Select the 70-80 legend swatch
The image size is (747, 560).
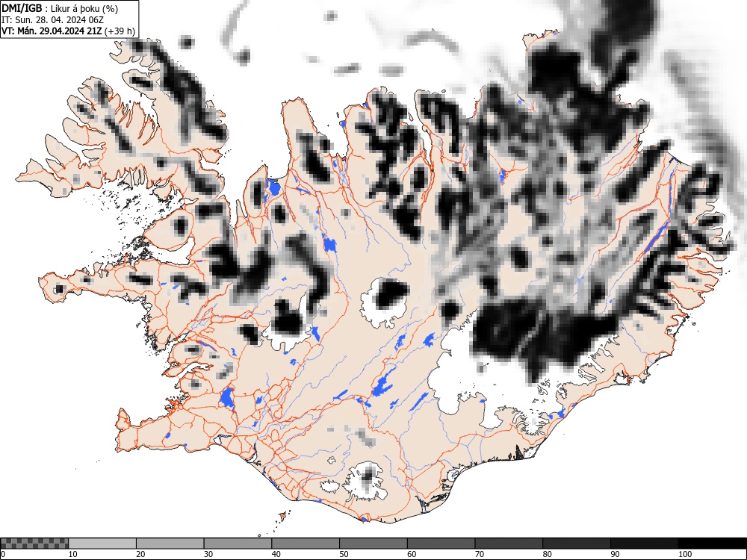tap(509, 544)
